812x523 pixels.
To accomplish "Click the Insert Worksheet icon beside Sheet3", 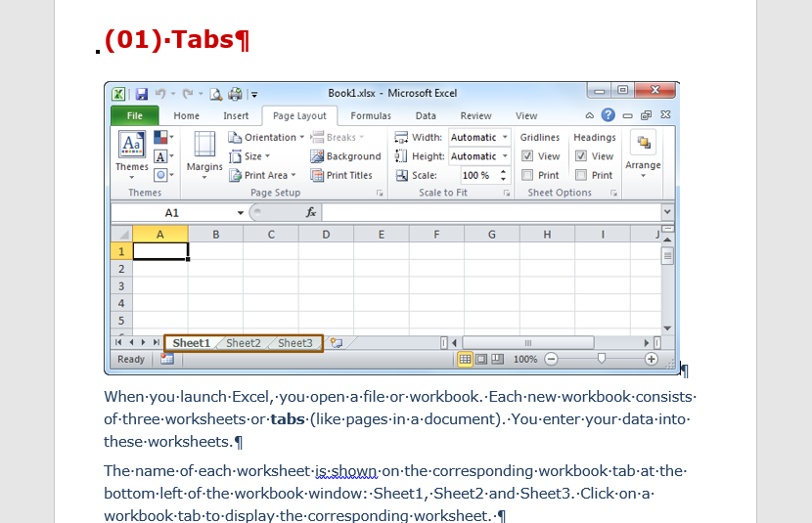I will click(x=337, y=343).
